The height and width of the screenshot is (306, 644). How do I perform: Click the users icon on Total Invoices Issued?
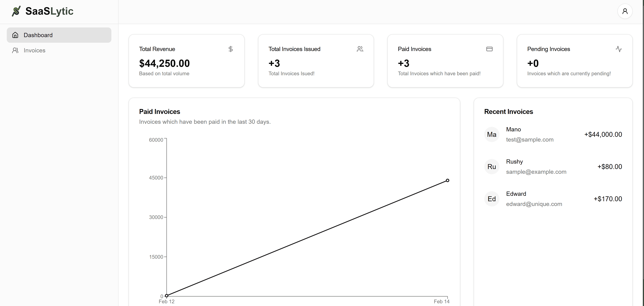pyautogui.click(x=360, y=49)
